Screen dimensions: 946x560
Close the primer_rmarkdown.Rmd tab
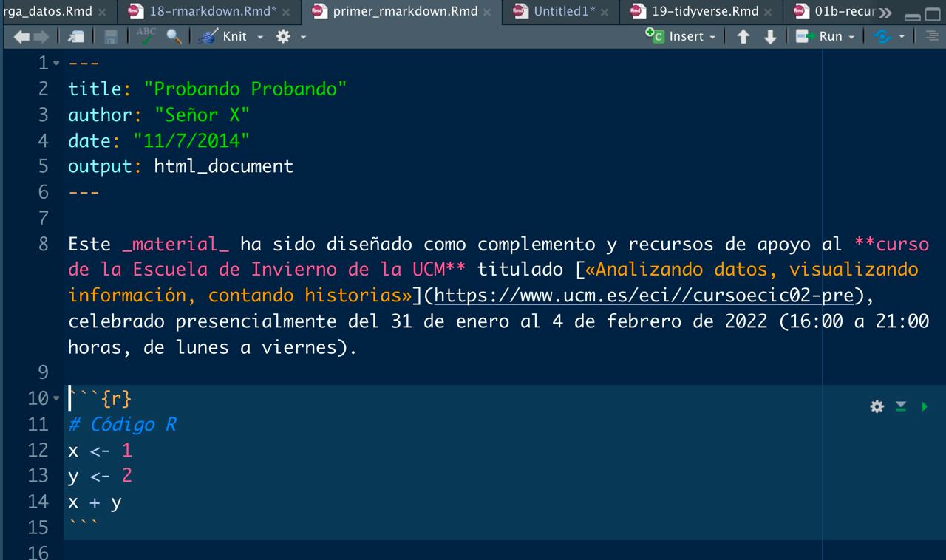(x=487, y=13)
